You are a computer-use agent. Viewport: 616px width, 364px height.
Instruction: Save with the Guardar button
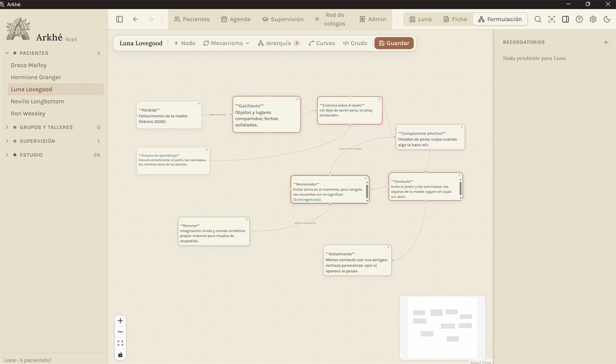[394, 43]
